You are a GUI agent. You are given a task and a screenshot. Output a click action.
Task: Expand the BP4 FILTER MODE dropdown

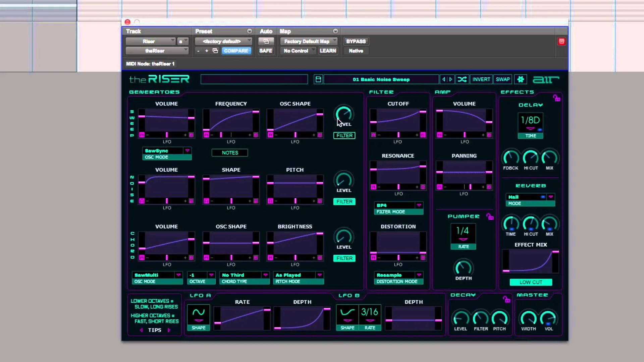click(x=419, y=205)
